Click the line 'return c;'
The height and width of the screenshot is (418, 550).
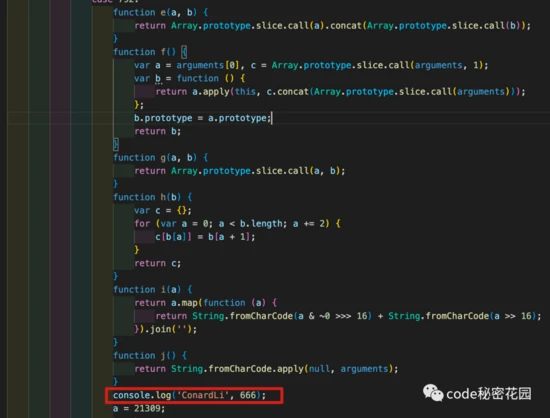pos(157,263)
